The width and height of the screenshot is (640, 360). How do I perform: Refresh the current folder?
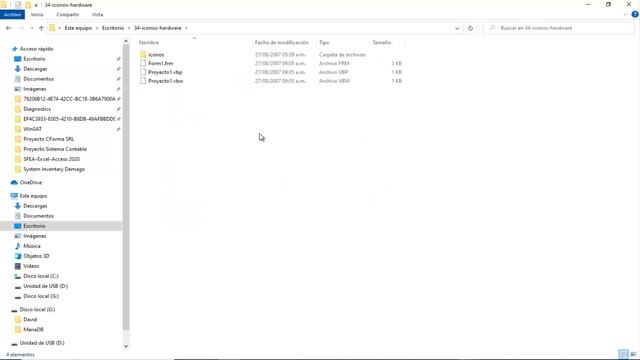tap(471, 28)
